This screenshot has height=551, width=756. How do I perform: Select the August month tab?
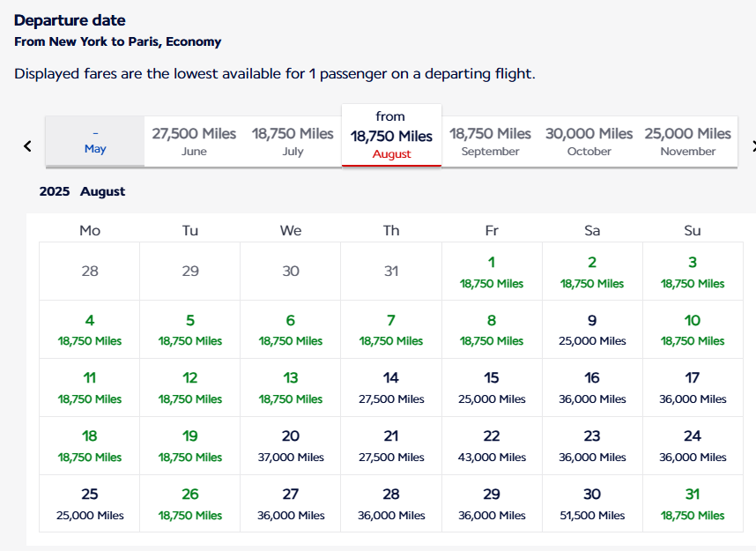click(391, 136)
